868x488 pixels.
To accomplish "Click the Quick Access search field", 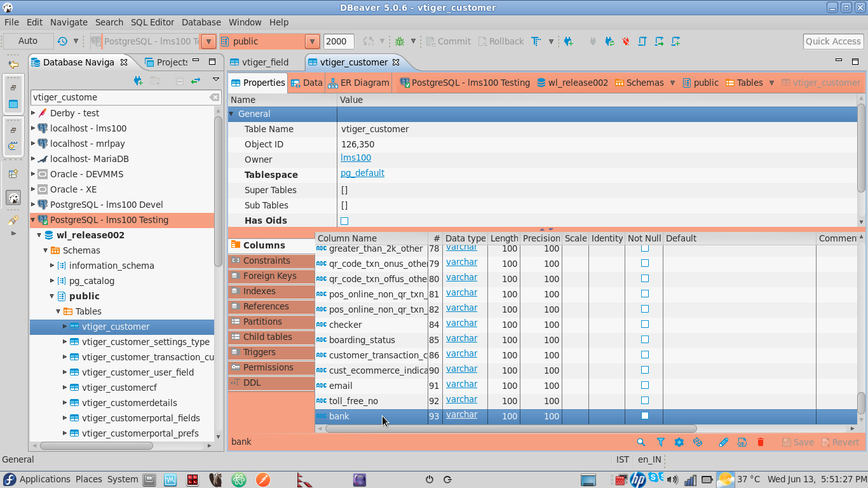I will tap(833, 41).
